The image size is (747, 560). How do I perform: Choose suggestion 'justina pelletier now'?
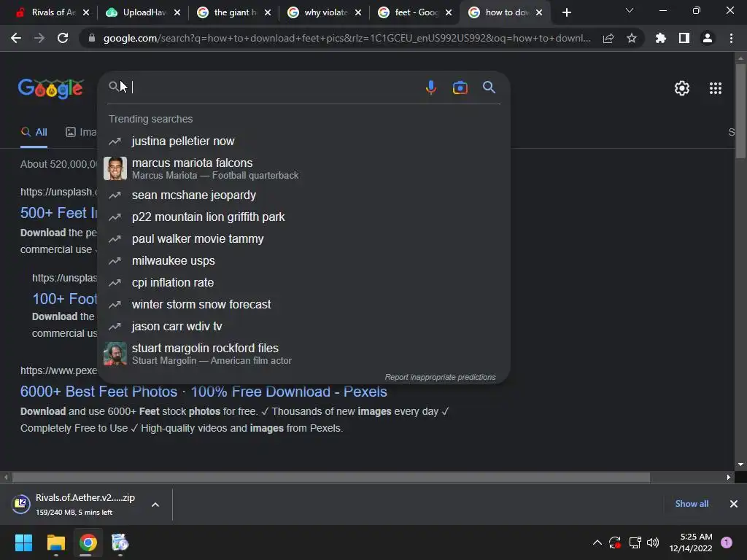coord(303,141)
